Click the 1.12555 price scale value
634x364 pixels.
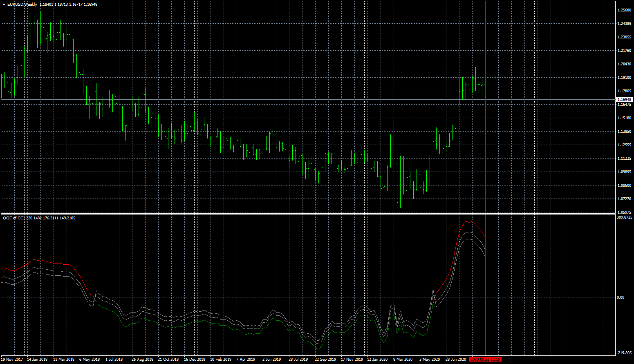tap(624, 145)
